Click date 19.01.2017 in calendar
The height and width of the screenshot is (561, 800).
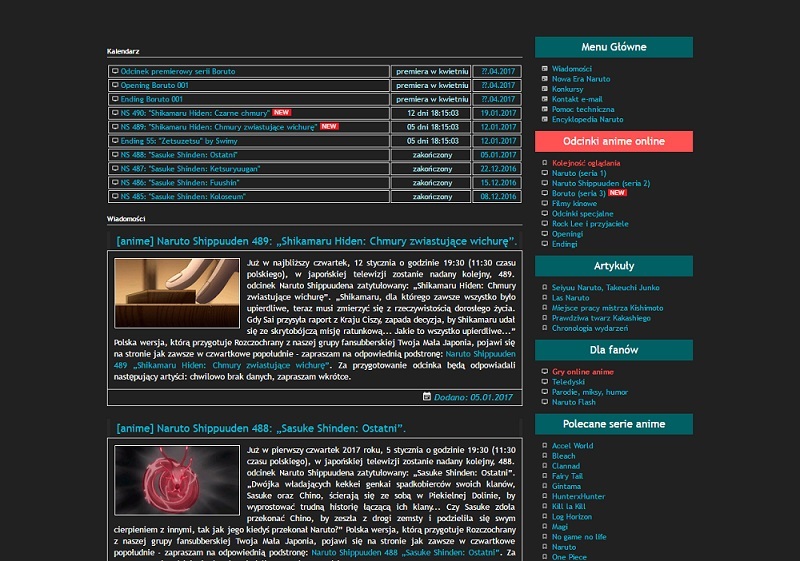pyautogui.click(x=498, y=113)
